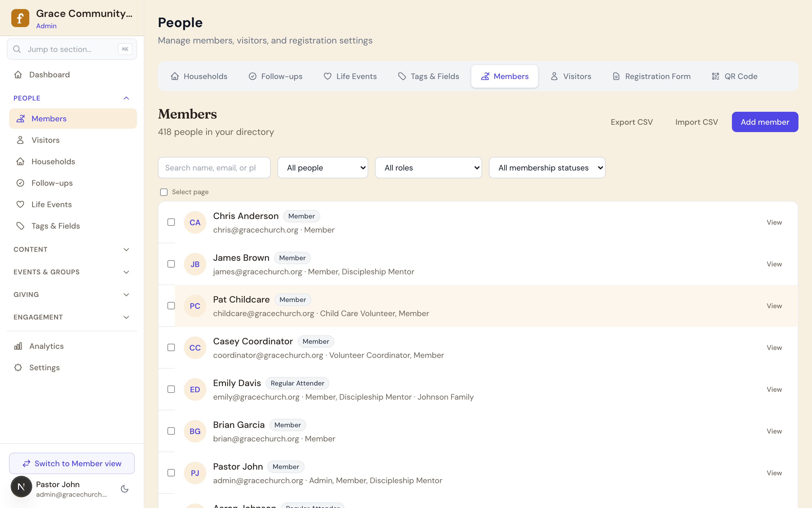This screenshot has height=508, width=812.
Task: Expand the ENGAGEMENT sidebar section
Action: tap(71, 317)
